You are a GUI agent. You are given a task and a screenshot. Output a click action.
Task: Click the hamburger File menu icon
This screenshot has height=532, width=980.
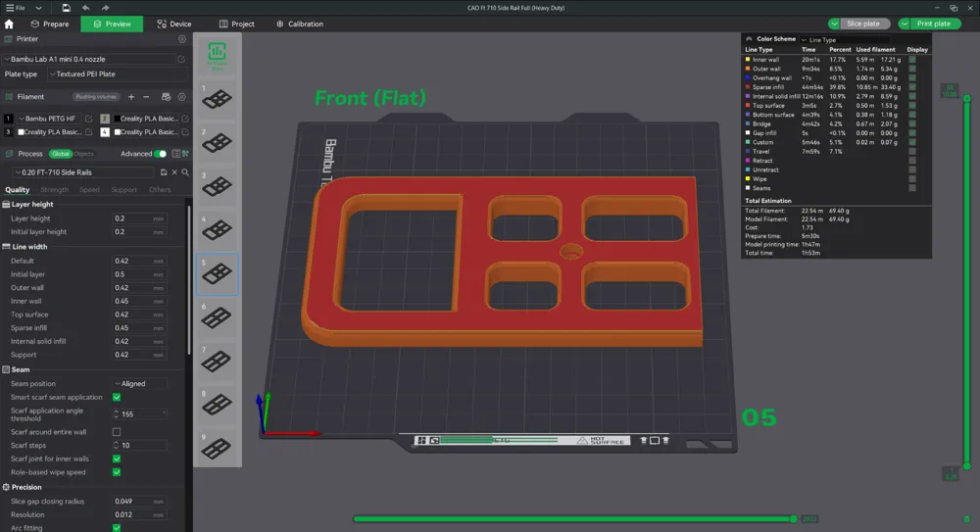coord(10,8)
